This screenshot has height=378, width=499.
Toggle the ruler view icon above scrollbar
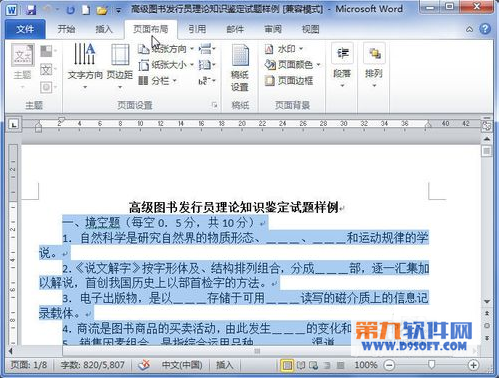[486, 126]
